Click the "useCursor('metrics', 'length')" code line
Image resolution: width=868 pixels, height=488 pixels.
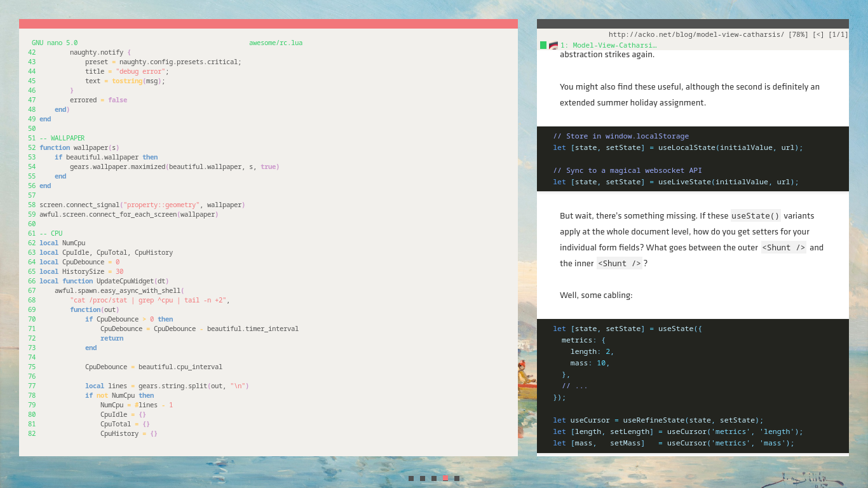click(678, 431)
